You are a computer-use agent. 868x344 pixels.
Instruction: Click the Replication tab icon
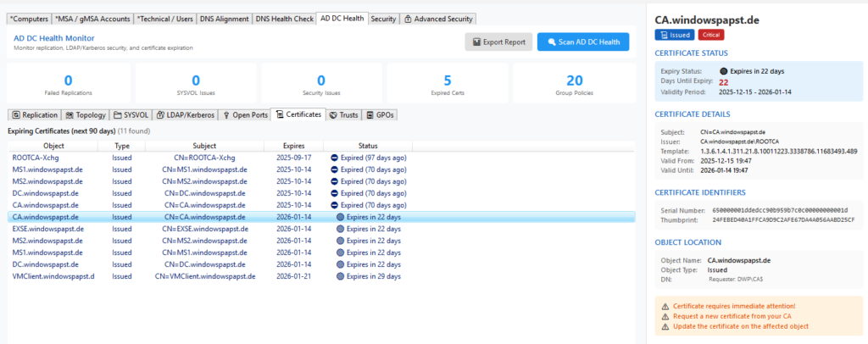point(15,114)
